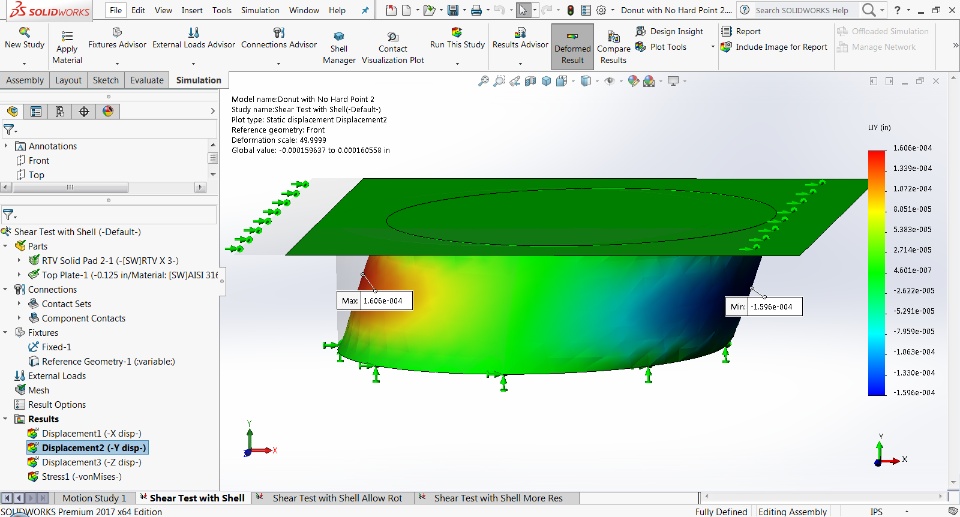The image size is (960, 517).
Task: Click the Report button
Action: click(741, 31)
